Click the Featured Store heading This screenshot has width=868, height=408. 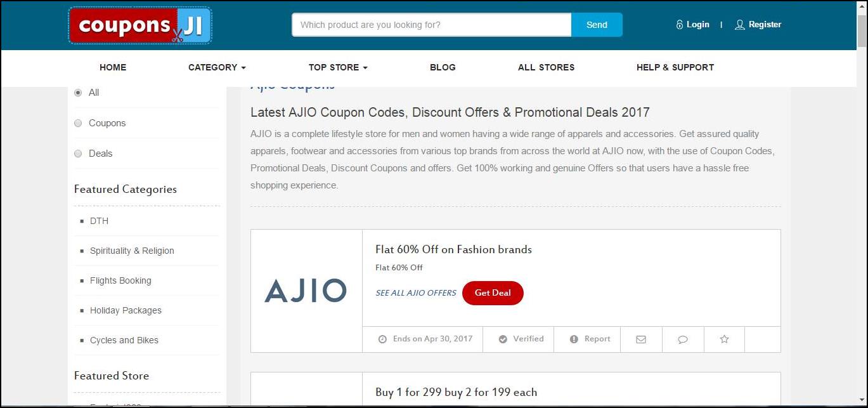coord(112,376)
